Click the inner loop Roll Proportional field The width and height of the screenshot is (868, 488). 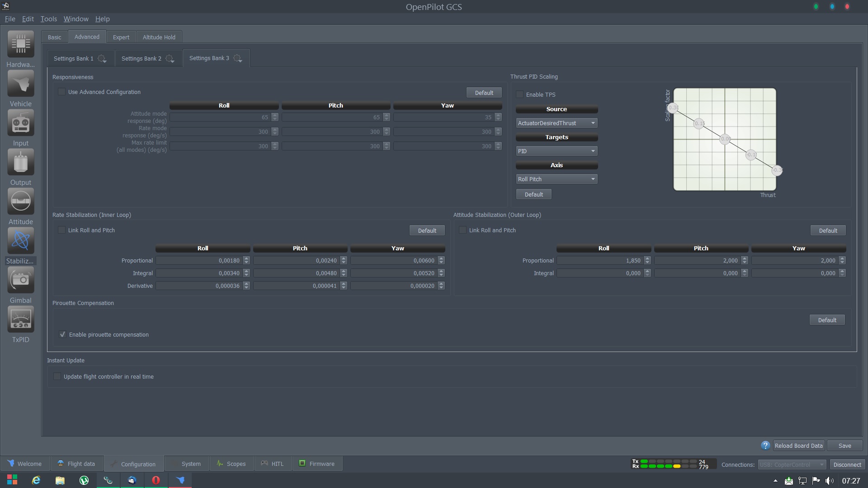click(x=199, y=261)
